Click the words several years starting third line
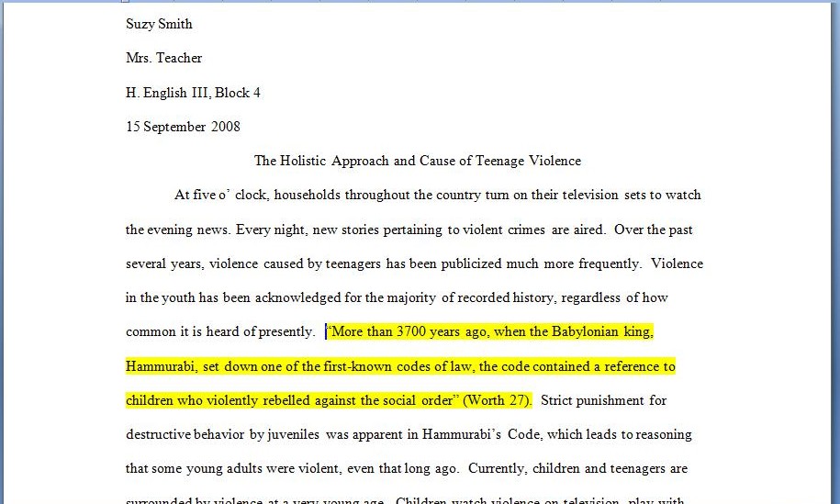Viewport: 840px width, 504px height. (x=164, y=263)
